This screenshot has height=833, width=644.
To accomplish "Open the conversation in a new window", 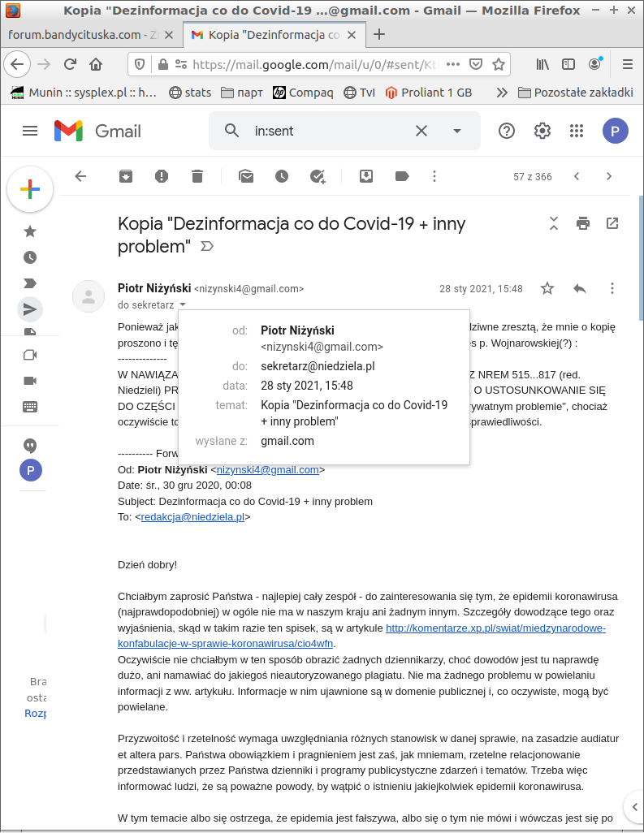I will 612,223.
